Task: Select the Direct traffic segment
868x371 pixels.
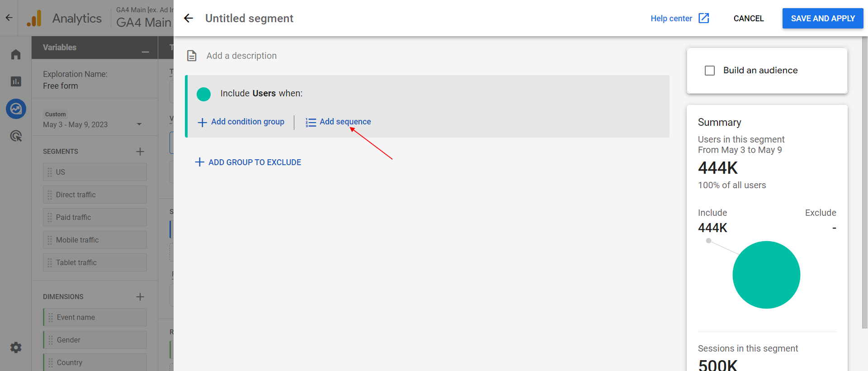Action: tap(95, 195)
